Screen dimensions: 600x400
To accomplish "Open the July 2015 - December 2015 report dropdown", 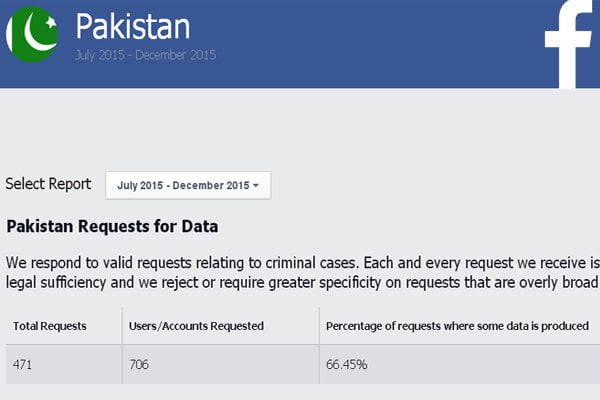I will point(188,185).
